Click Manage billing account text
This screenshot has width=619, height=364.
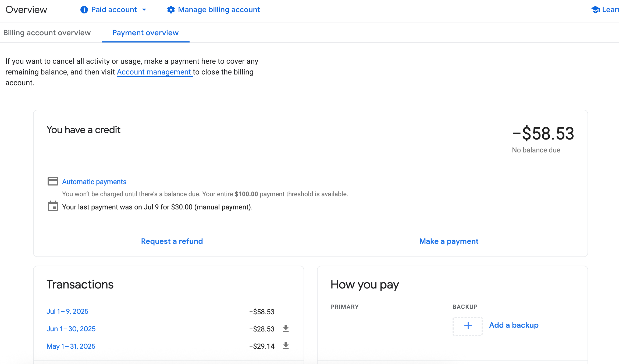[219, 10]
